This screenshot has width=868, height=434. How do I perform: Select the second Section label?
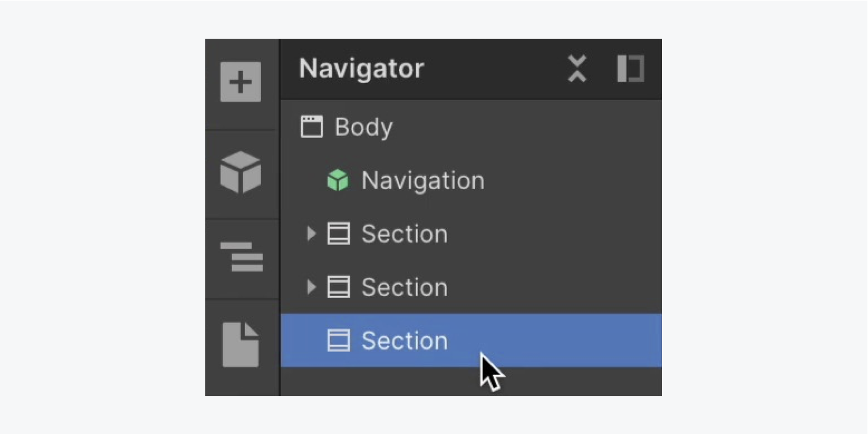[405, 287]
